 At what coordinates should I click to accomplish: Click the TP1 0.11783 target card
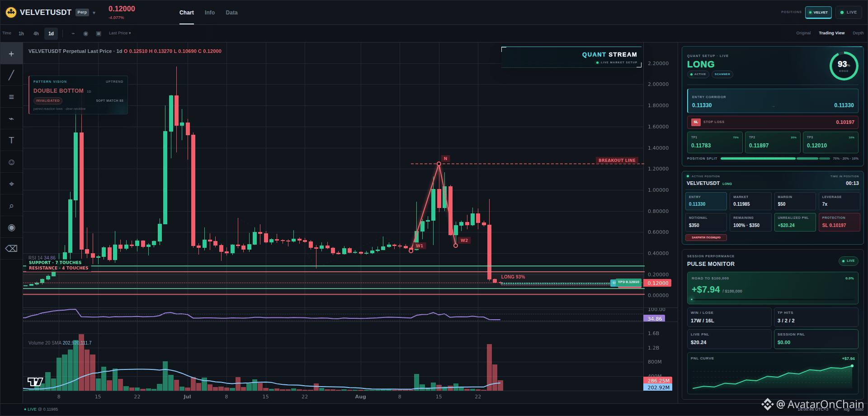[x=715, y=142]
